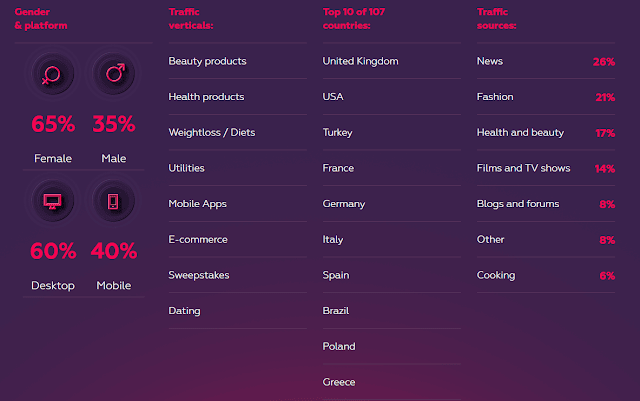Select the mobile phone icon
Viewport: 640px width, 401px height.
click(114, 201)
